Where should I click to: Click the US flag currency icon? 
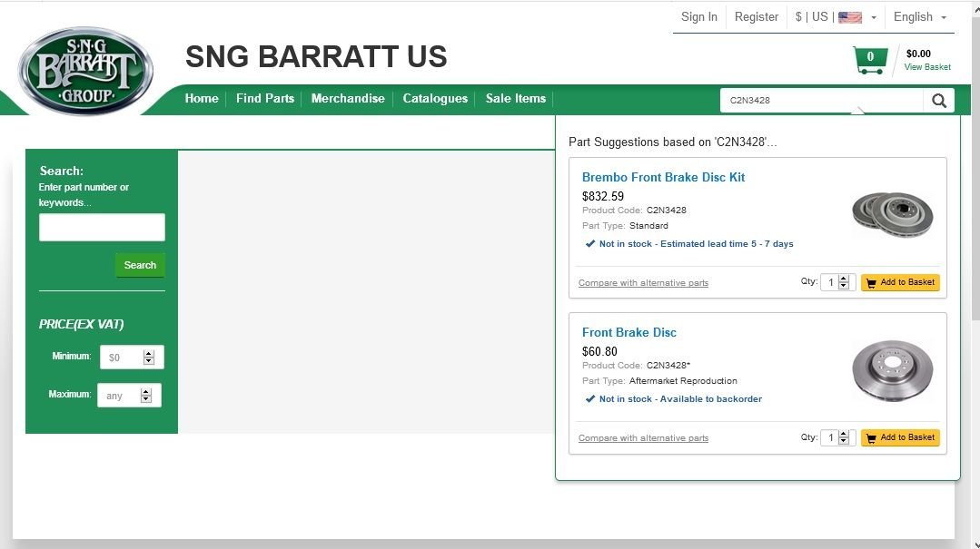click(849, 17)
